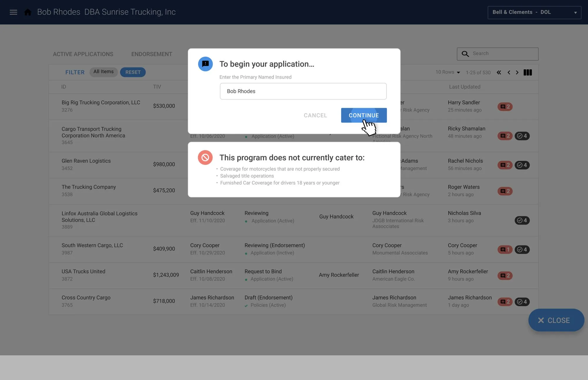Click the floating CLOSE button
This screenshot has height=380, width=588.
(556, 320)
